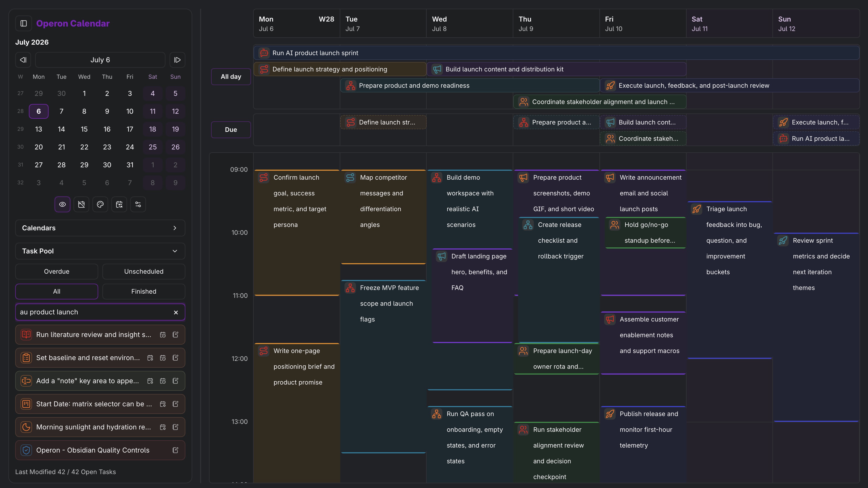868x488 pixels.
Task: Open 'Assemble customer enablement notes' event
Action: (643, 343)
